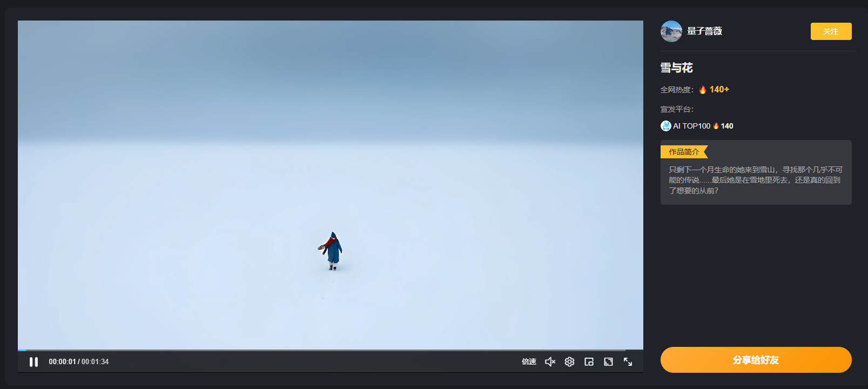868x389 pixels.
Task: Enable picture-in-picture mode
Action: pos(589,362)
